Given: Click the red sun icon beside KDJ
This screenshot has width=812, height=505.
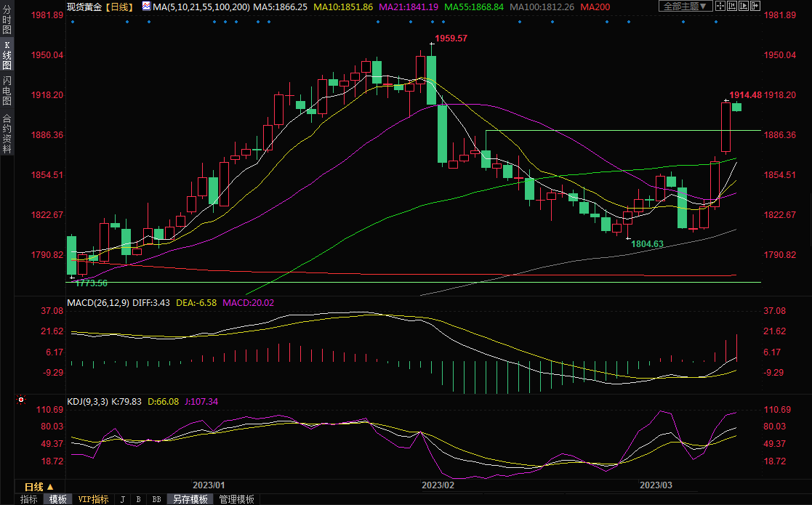Looking at the screenshot, I should click(x=21, y=400).
